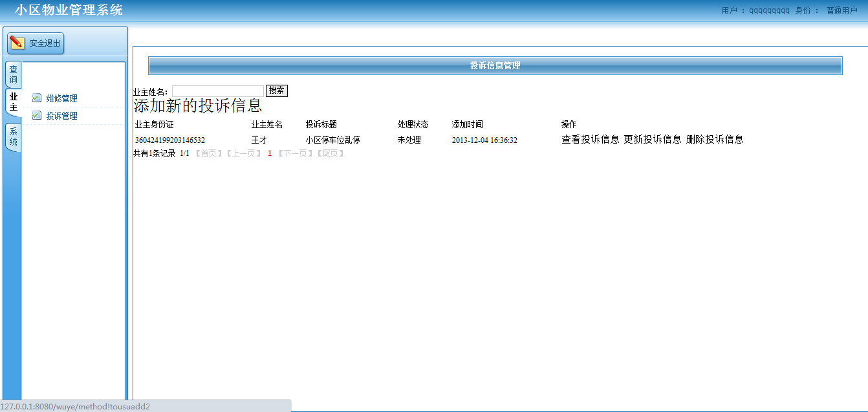This screenshot has height=412, width=868.
Task: Focus the 业主姓名 search input field
Action: point(218,91)
